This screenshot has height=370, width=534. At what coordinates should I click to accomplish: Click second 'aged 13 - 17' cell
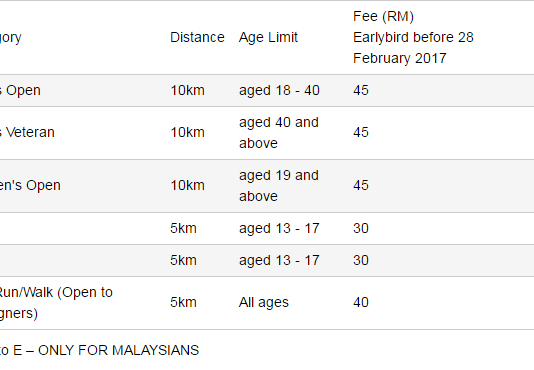(279, 260)
